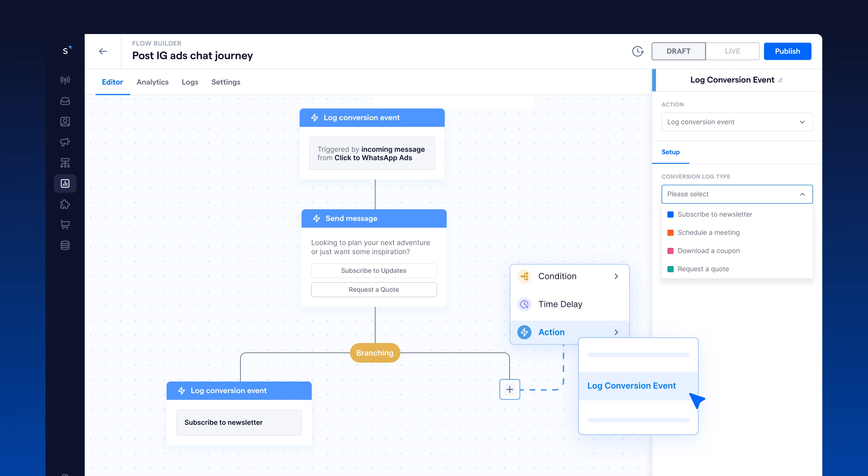This screenshot has height=476, width=868.
Task: Click the plus add-step node
Action: (x=510, y=390)
